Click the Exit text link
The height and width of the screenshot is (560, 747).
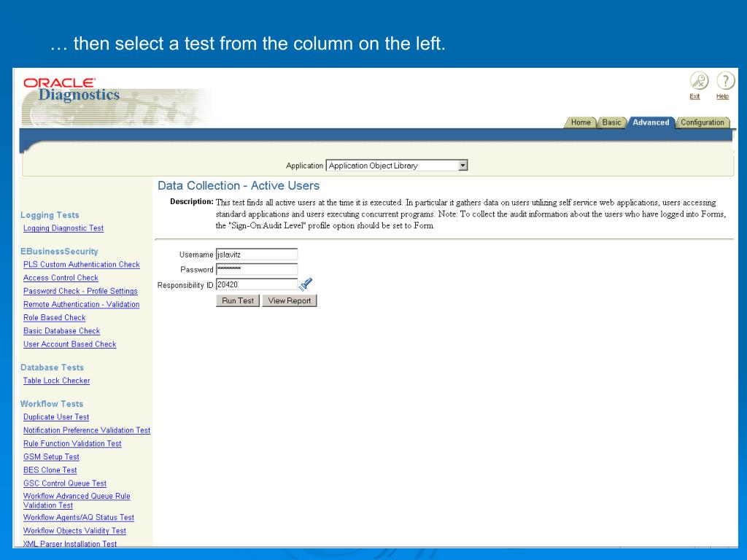pyautogui.click(x=694, y=96)
